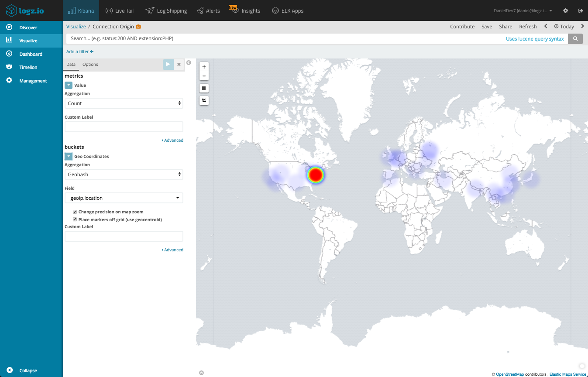Switch to the Data tab
The height and width of the screenshot is (377, 588).
tap(71, 64)
